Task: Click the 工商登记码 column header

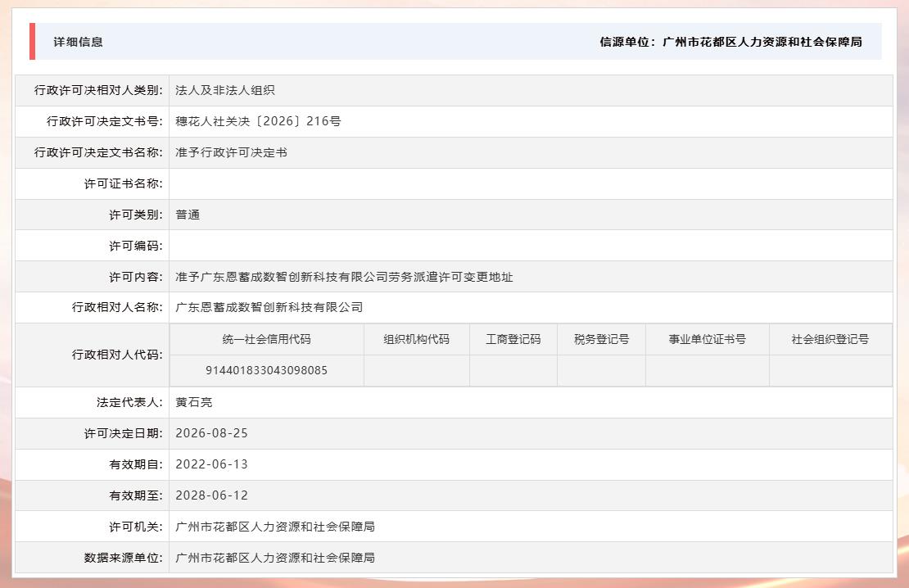Action: coord(513,339)
